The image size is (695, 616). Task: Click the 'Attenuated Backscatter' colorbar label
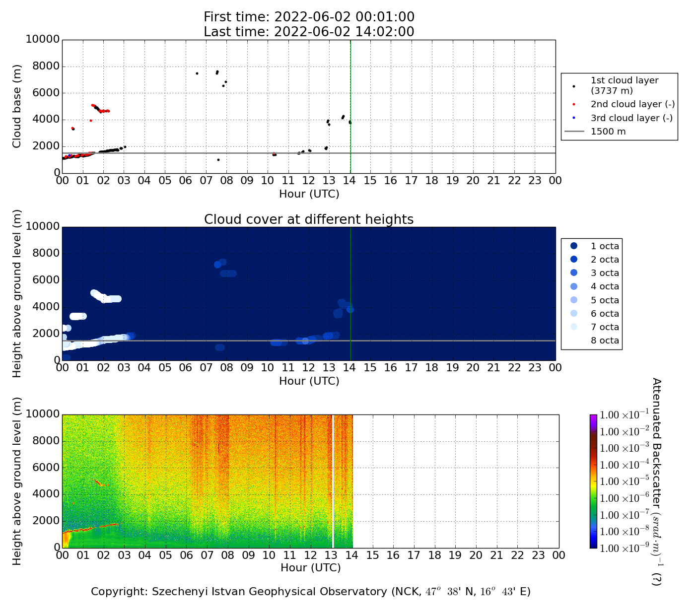click(656, 481)
